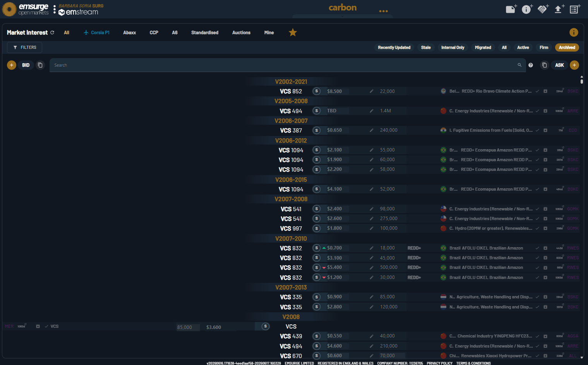Expand the FILTERS panel
The width and height of the screenshot is (588, 365).
[x=24, y=47]
